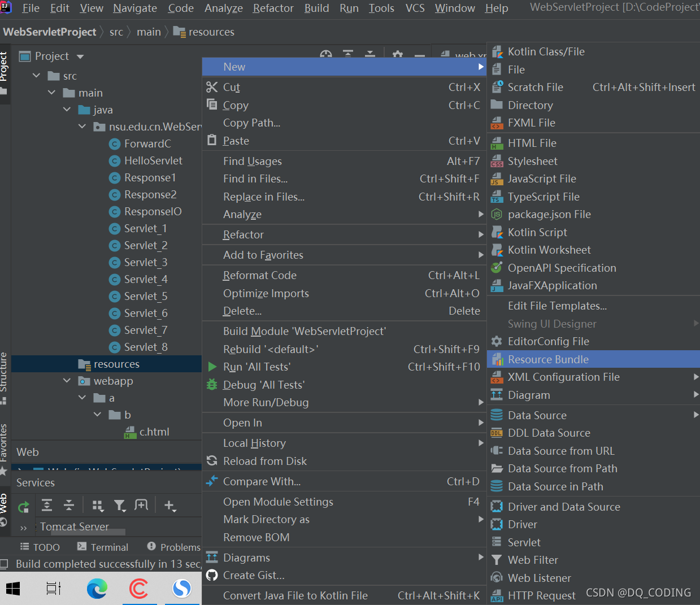Click the TypeScript File icon
This screenshot has height=605, width=700.
click(x=497, y=197)
